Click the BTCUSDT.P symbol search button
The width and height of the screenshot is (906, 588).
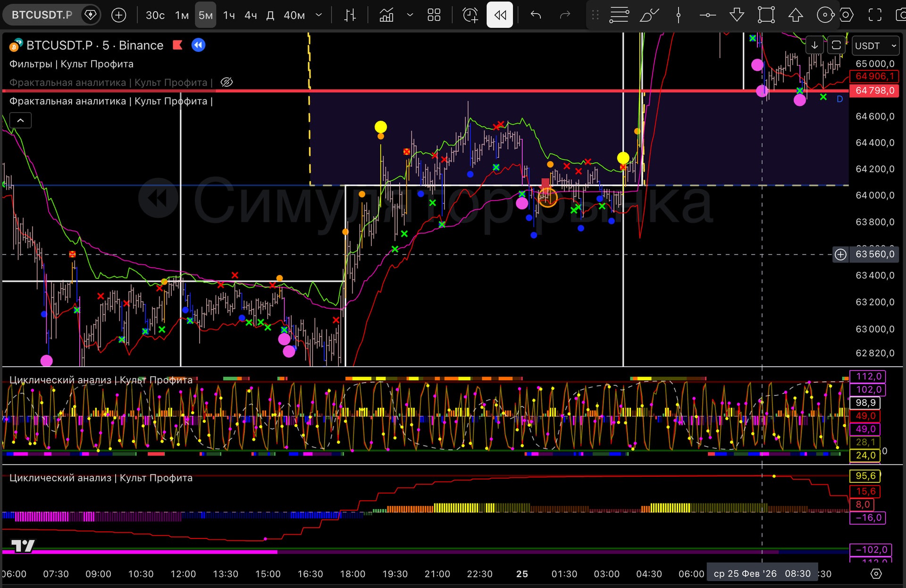click(x=42, y=15)
